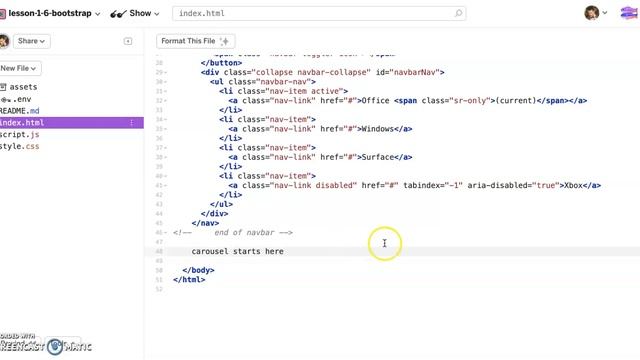Open README.md in the file list
Image resolution: width=640 pixels, height=360 pixels.
(x=20, y=111)
